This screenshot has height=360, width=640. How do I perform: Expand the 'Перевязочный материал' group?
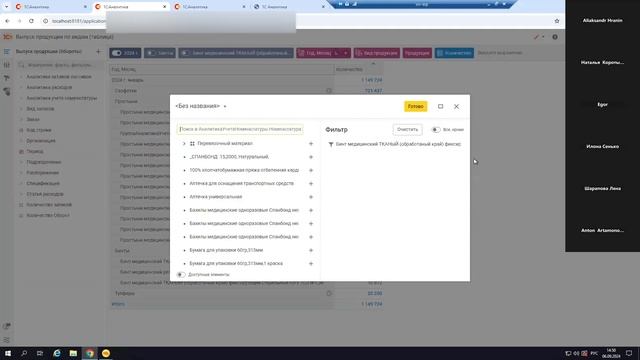184,144
